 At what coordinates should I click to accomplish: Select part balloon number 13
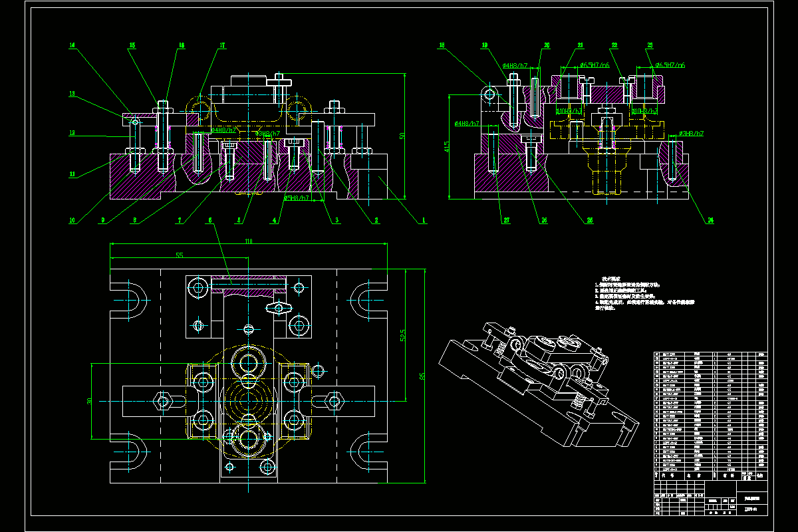[72, 94]
